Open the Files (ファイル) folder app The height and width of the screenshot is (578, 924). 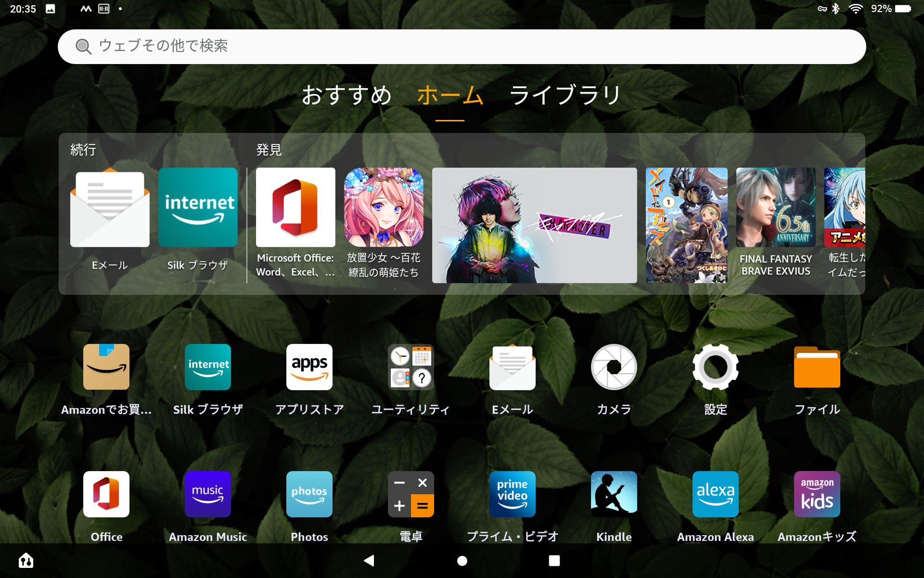(x=817, y=367)
